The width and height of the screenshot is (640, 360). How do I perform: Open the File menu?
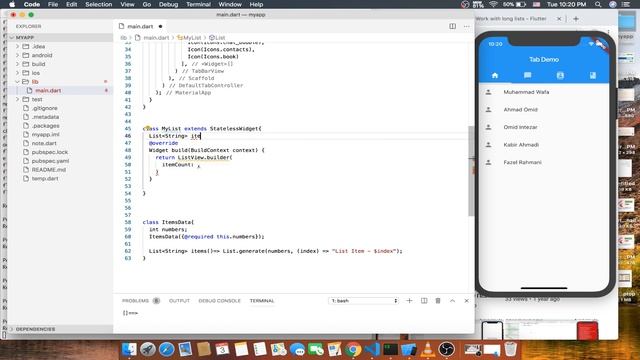(x=53, y=4)
